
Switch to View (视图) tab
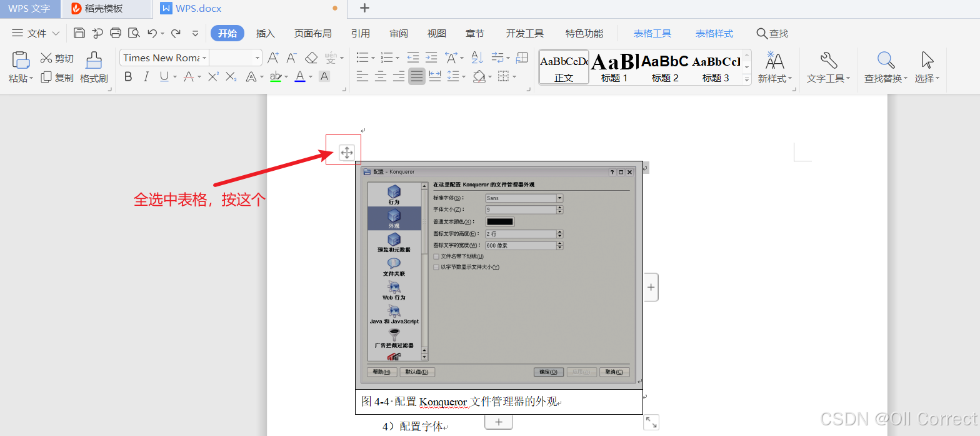[x=437, y=33]
